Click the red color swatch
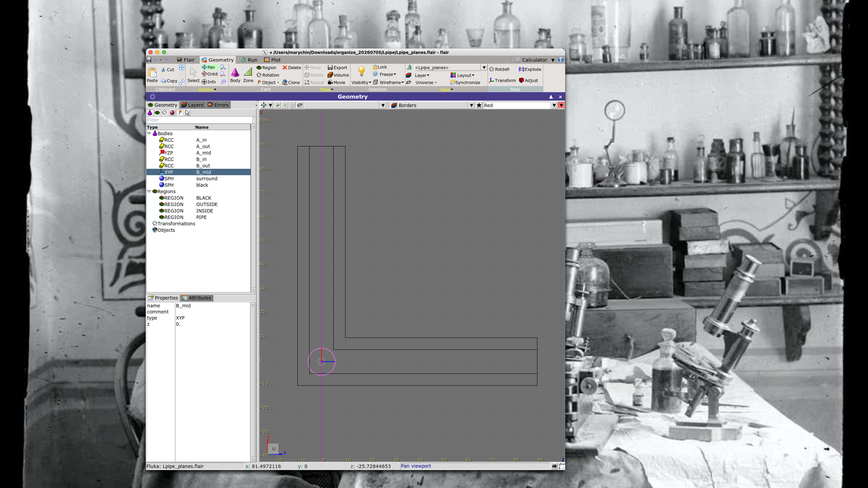Image resolution: width=868 pixels, height=488 pixels. pos(561,105)
